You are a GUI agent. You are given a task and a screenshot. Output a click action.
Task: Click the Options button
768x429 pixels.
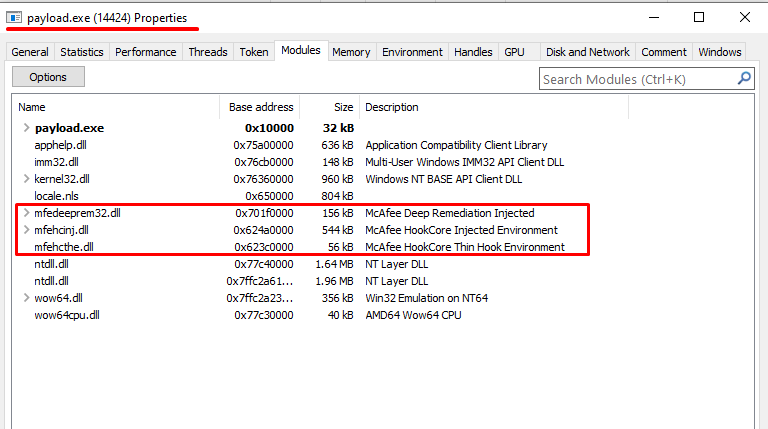[x=48, y=77]
